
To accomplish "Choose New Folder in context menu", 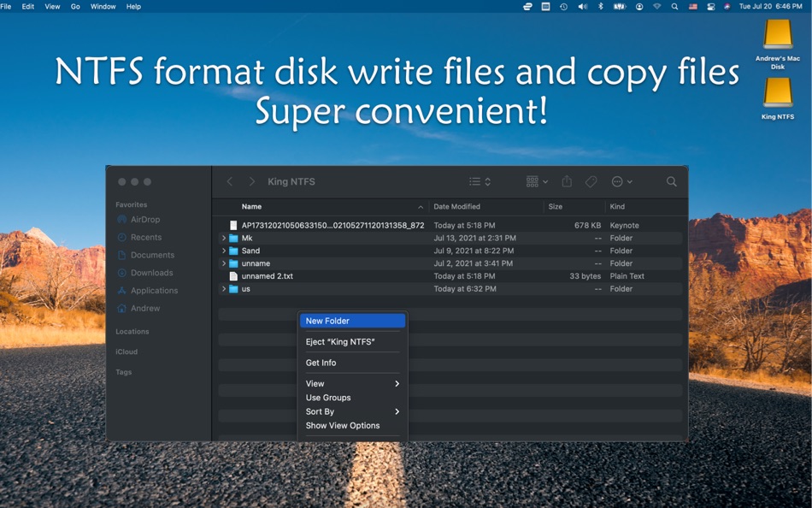I will (352, 321).
